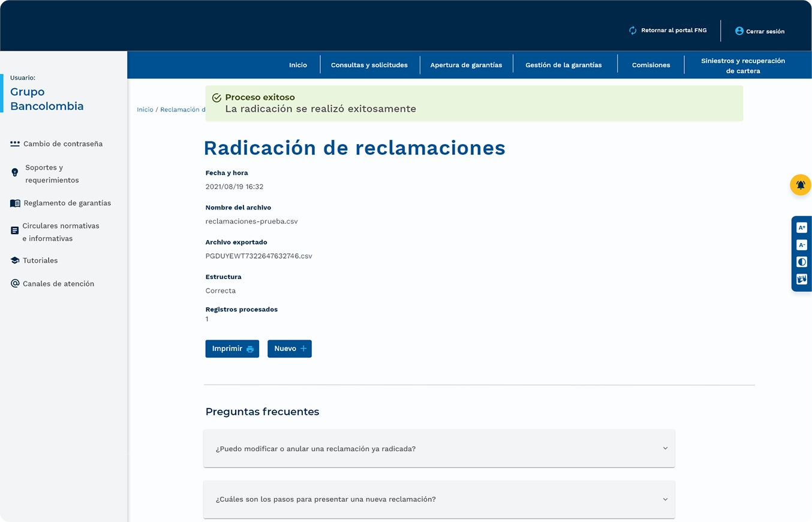Click the printer icon on Imprimir button
This screenshot has width=812, height=522.
[x=250, y=349]
